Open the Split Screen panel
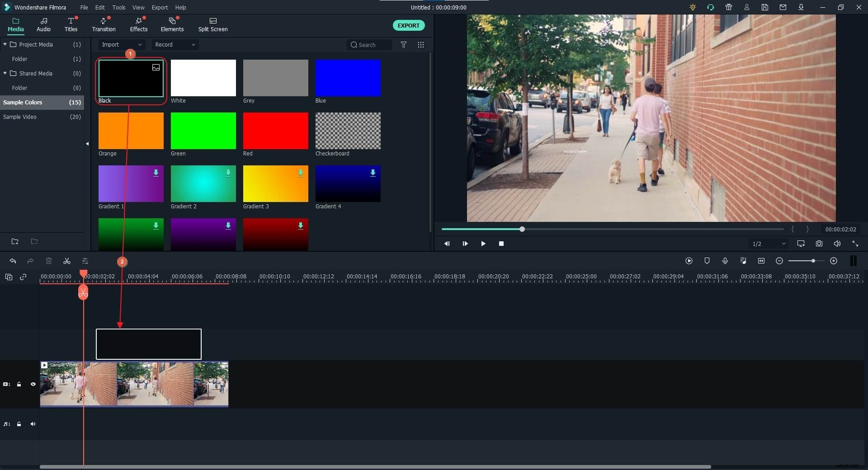868x470 pixels. coord(212,25)
